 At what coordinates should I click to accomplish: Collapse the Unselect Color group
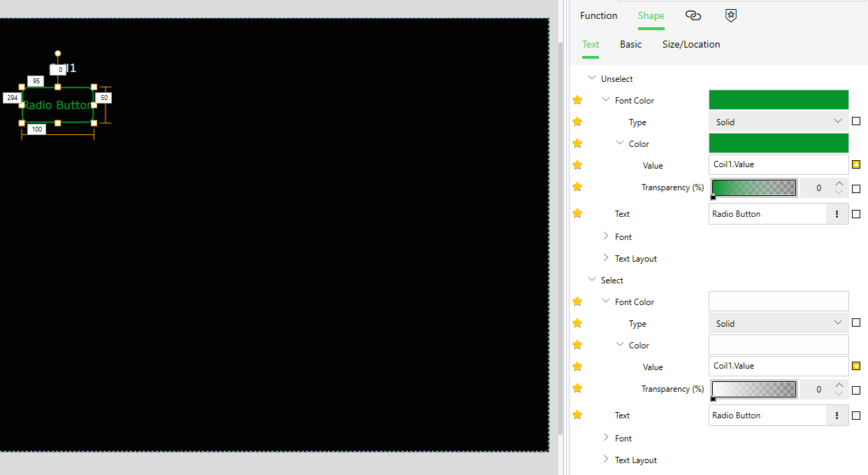point(620,143)
